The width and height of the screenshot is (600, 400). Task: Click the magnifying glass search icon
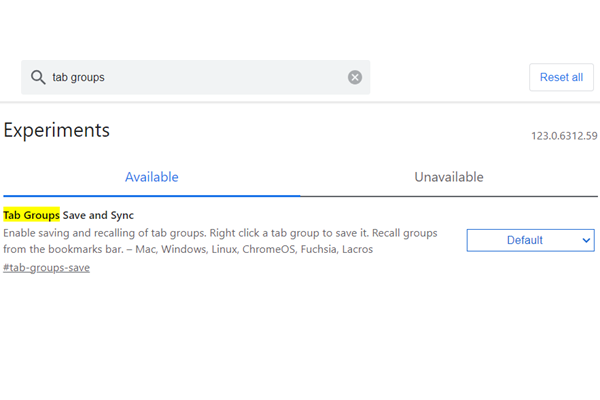[38, 77]
